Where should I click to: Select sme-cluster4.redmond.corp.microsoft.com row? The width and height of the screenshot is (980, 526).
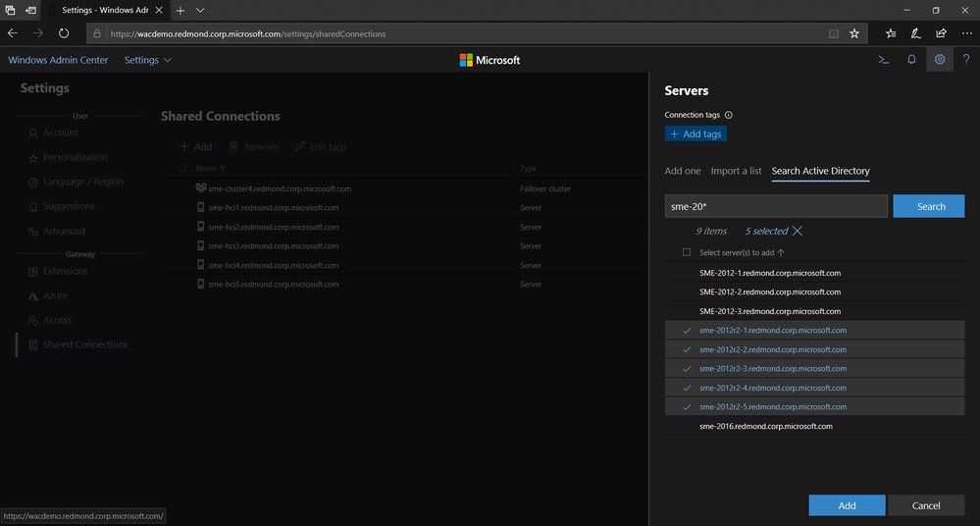tap(404, 188)
